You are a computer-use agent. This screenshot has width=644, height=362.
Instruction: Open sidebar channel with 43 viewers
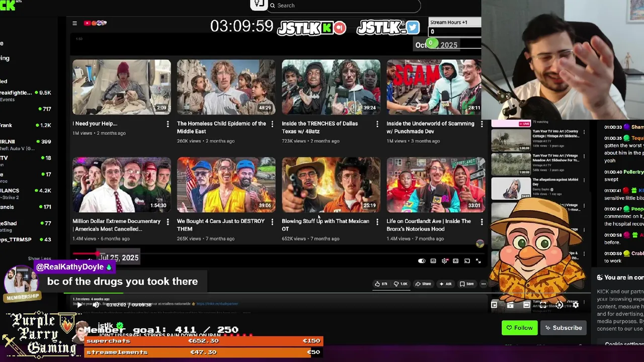26,240
